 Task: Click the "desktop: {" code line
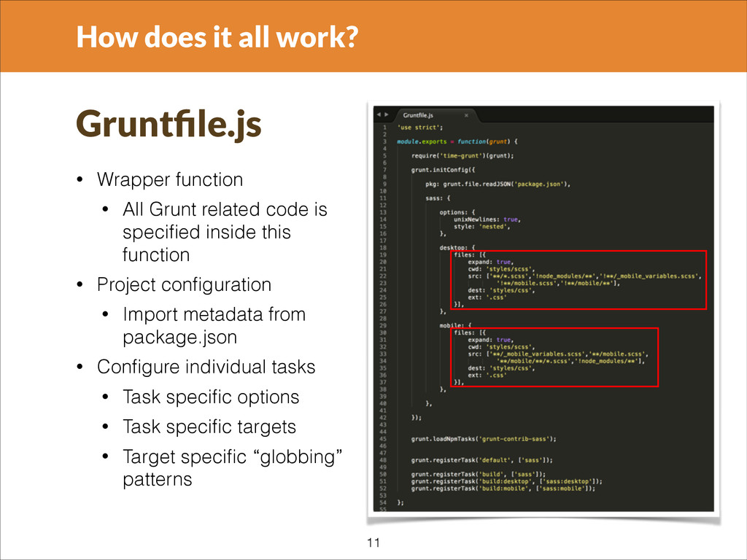pyautogui.click(x=457, y=248)
